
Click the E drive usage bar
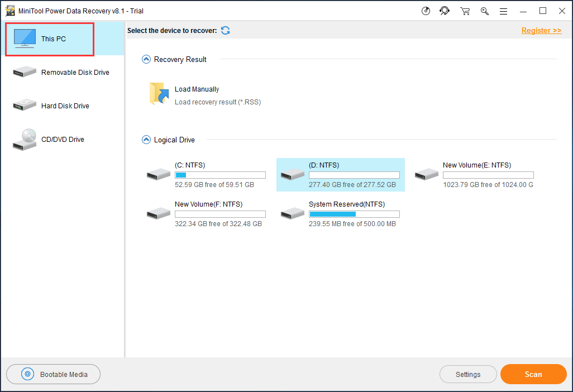point(488,175)
